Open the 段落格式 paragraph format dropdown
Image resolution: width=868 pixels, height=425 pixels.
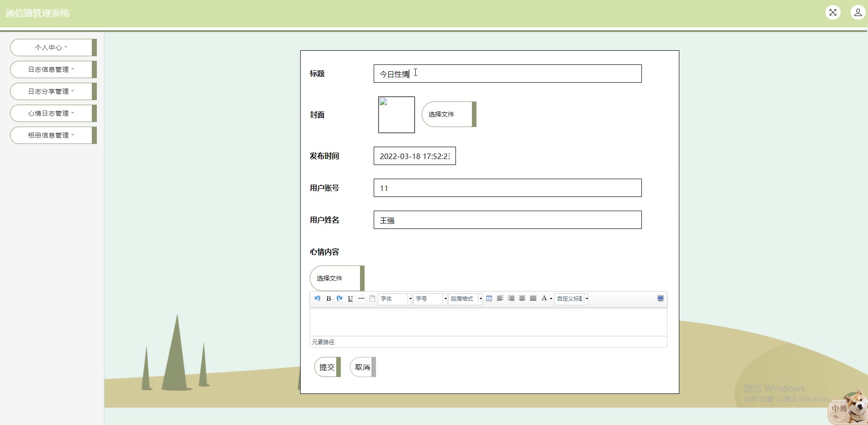tap(465, 299)
